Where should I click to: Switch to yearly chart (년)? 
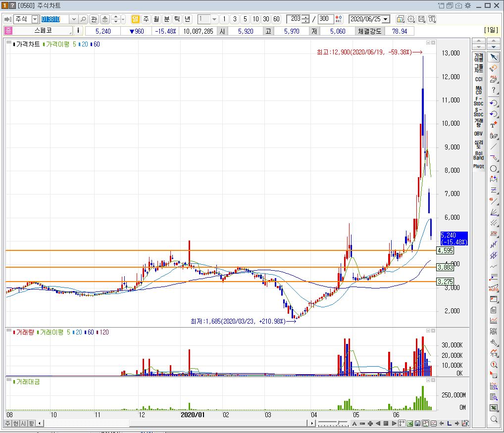187,19
